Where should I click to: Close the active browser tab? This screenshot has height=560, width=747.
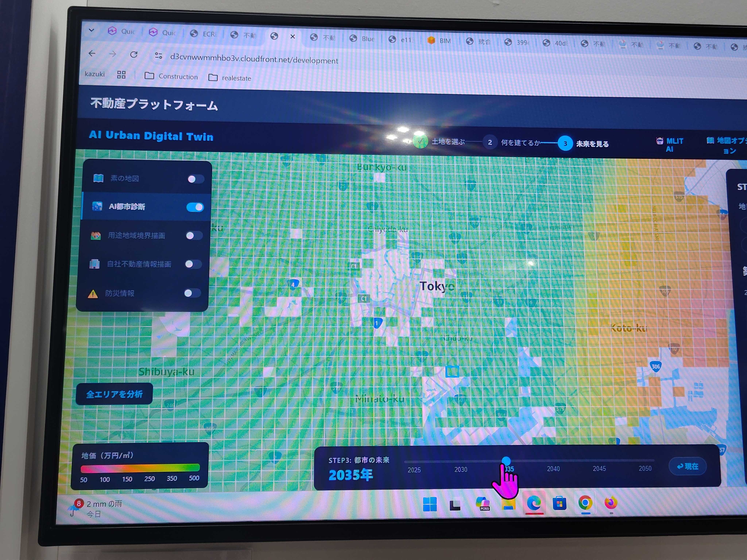pyautogui.click(x=293, y=36)
